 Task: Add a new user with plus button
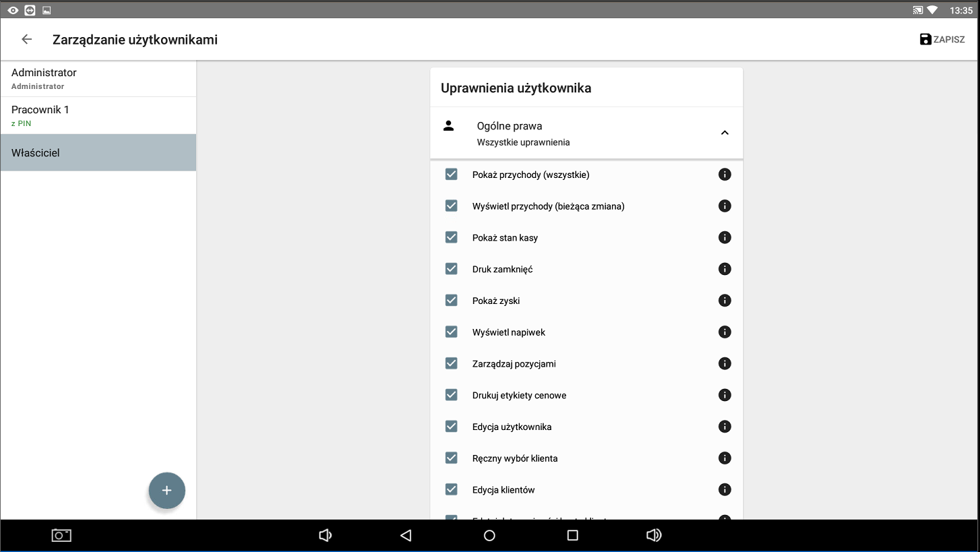point(166,491)
